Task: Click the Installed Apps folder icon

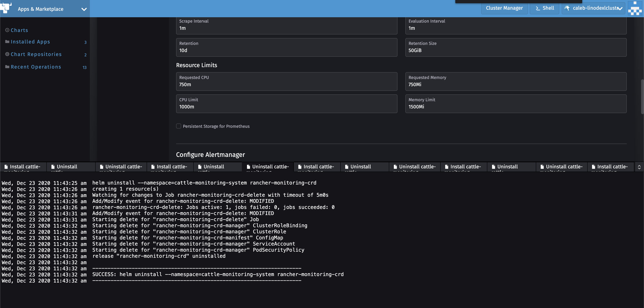Action: (x=7, y=42)
